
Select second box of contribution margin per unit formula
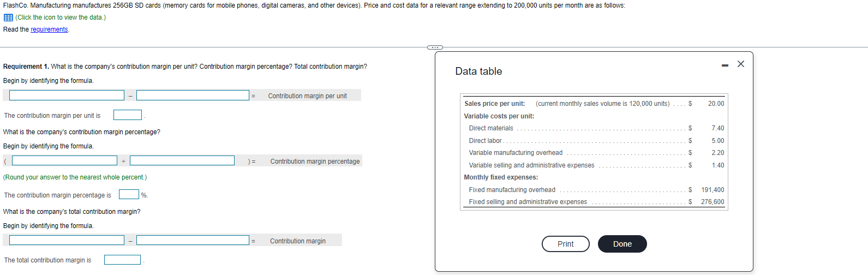[x=193, y=95]
